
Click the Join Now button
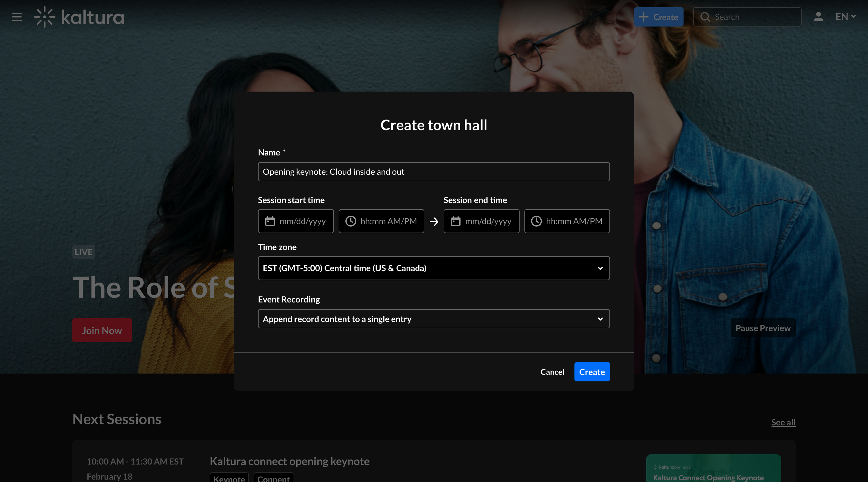pyautogui.click(x=102, y=330)
